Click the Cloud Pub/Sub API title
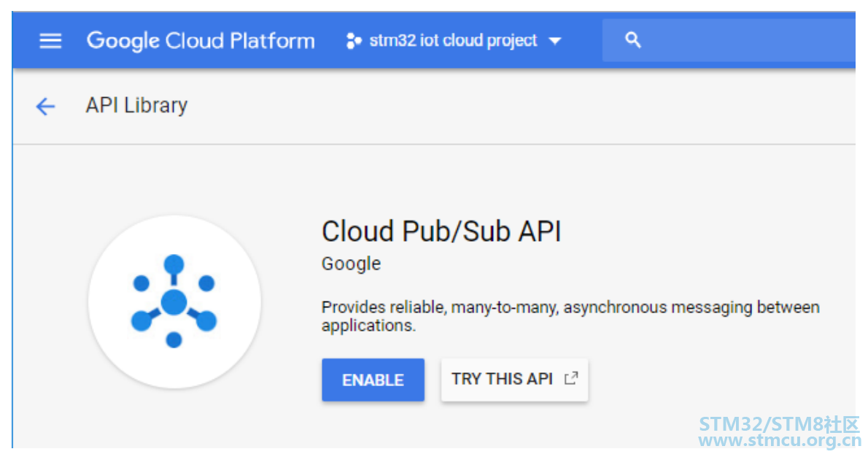This screenshot has height=457, width=868. click(x=441, y=231)
